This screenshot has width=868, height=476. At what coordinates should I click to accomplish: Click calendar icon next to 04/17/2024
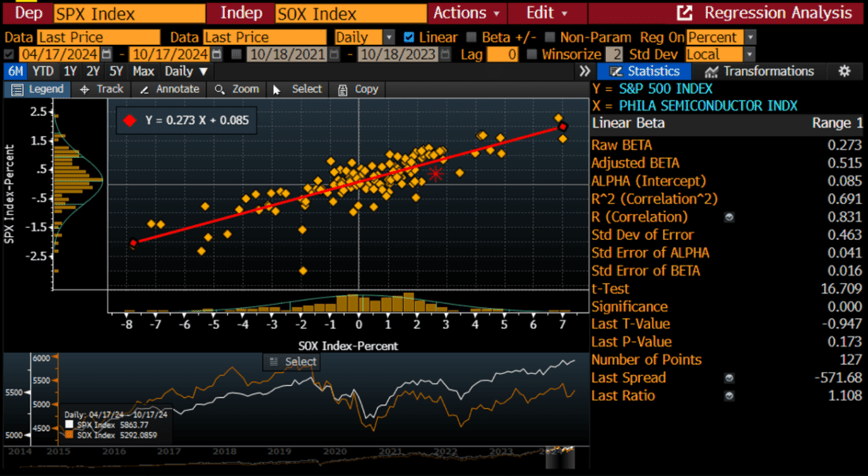(x=107, y=54)
